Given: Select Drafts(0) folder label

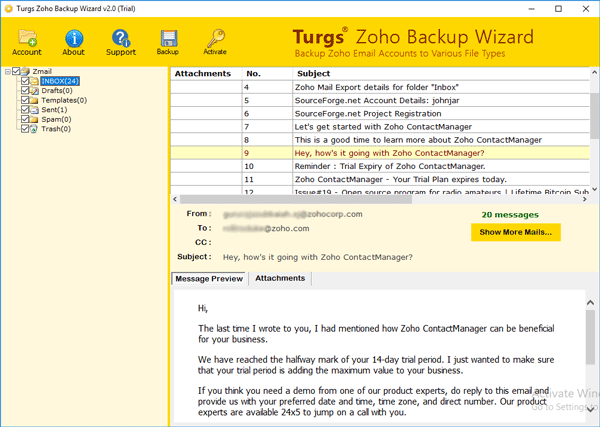Looking at the screenshot, I should tap(57, 91).
